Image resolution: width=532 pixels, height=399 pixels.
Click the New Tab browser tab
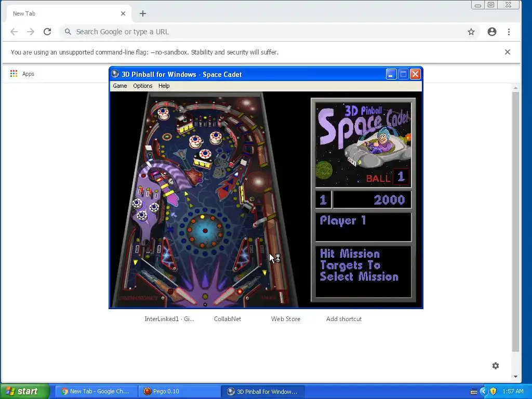pos(68,14)
